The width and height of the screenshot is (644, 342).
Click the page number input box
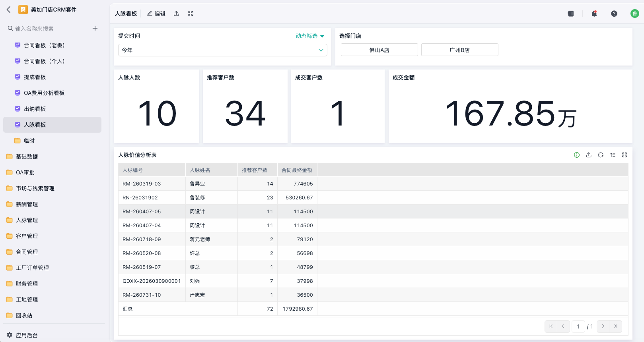578,327
